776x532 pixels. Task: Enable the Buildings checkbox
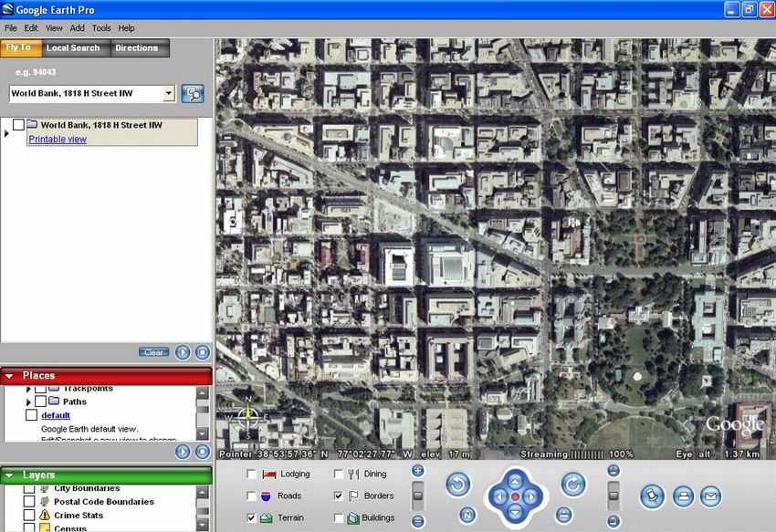[339, 517]
